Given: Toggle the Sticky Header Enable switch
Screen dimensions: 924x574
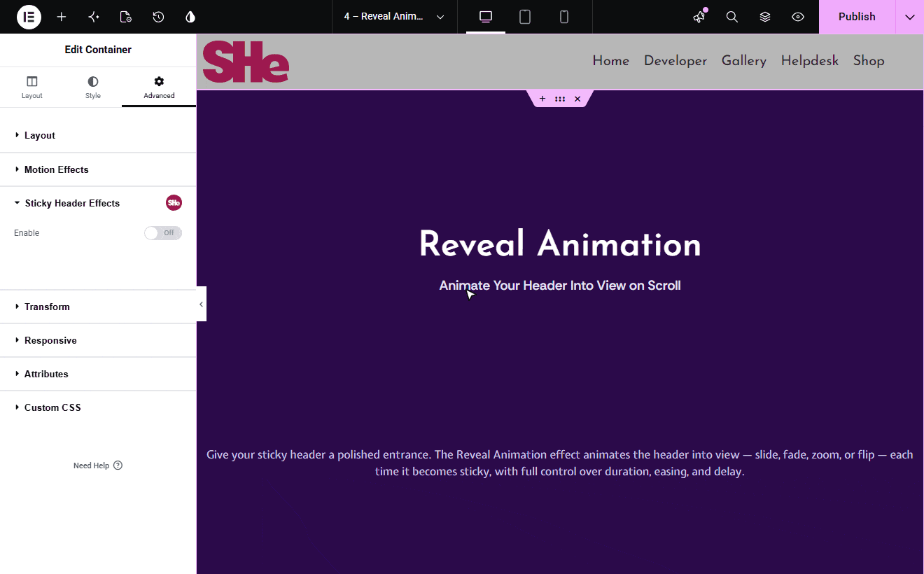Looking at the screenshot, I should click(163, 233).
